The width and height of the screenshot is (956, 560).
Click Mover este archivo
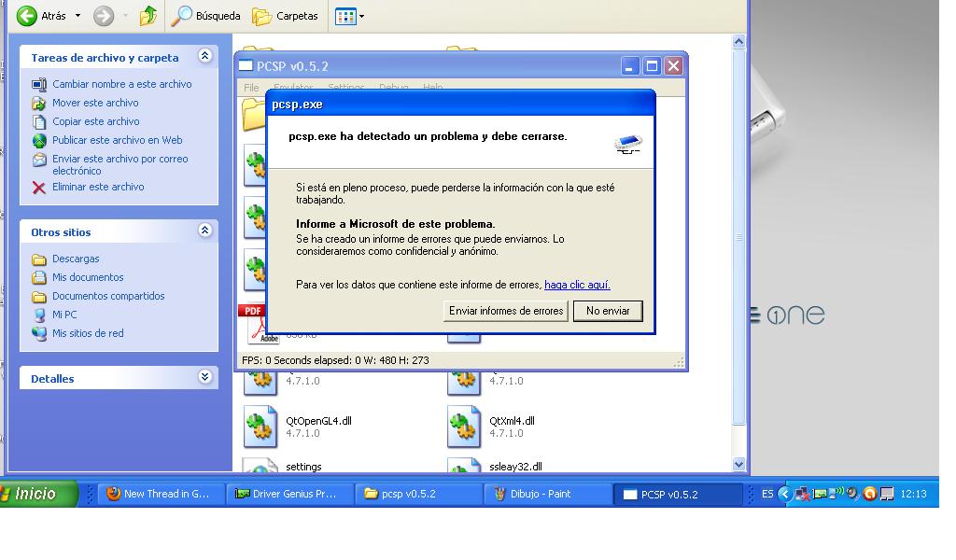pyautogui.click(x=95, y=103)
